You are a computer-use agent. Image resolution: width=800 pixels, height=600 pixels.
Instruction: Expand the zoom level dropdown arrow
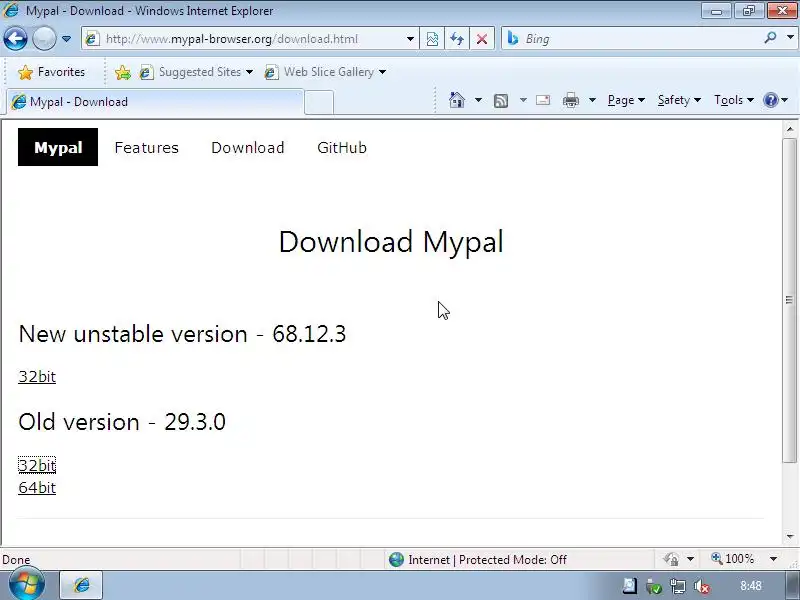773,559
